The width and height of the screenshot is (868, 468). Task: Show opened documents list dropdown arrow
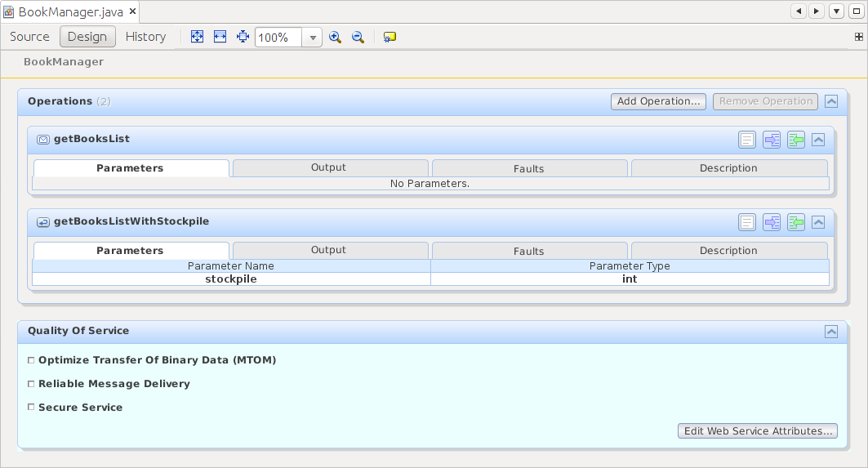(x=836, y=11)
